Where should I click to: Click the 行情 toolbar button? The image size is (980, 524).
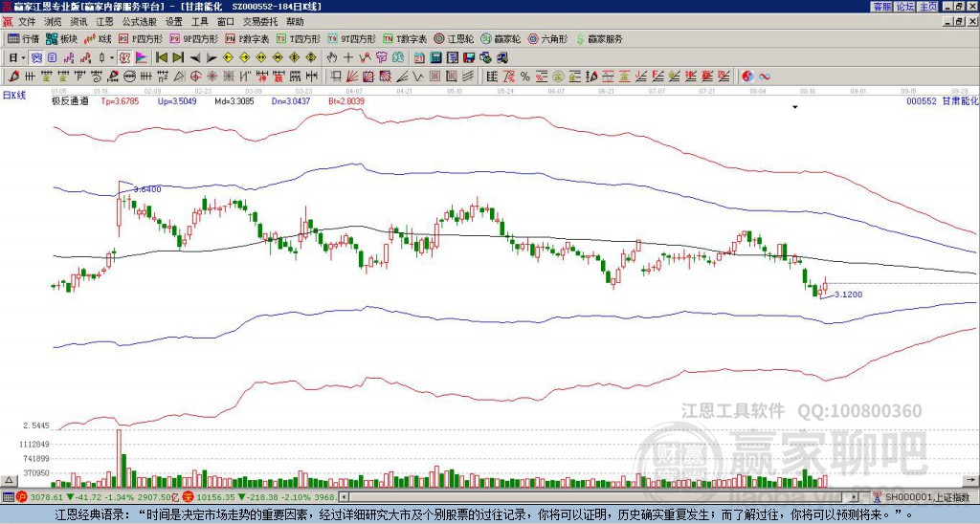pyautogui.click(x=23, y=38)
